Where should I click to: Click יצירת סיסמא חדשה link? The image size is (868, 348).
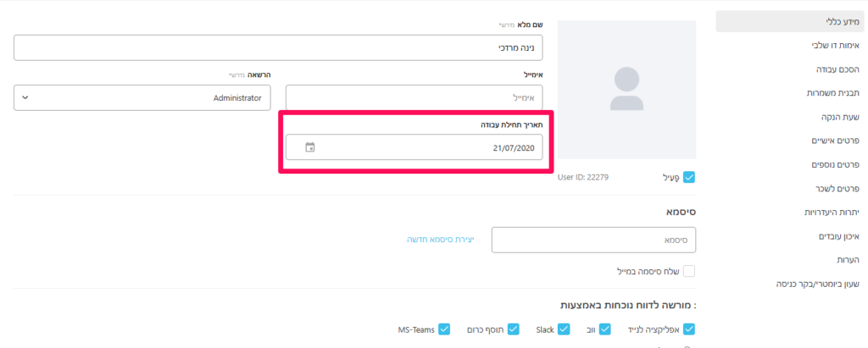pos(440,240)
